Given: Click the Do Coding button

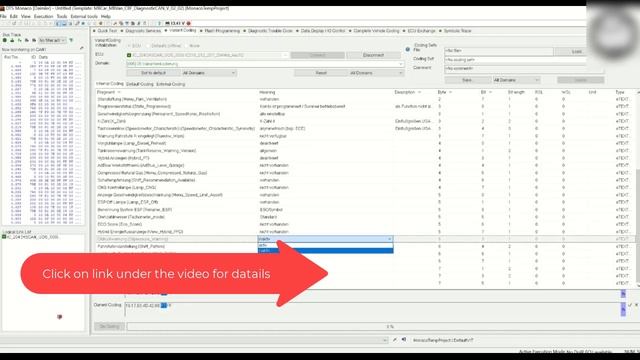Looking at the screenshot, I should pyautogui.click(x=109, y=326).
